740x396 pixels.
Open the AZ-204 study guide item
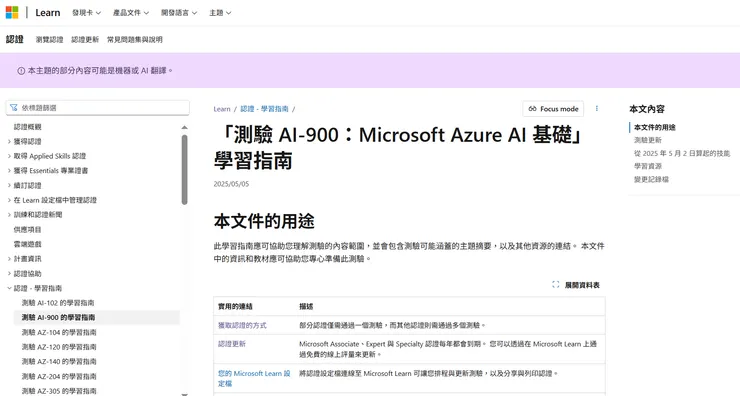59,376
